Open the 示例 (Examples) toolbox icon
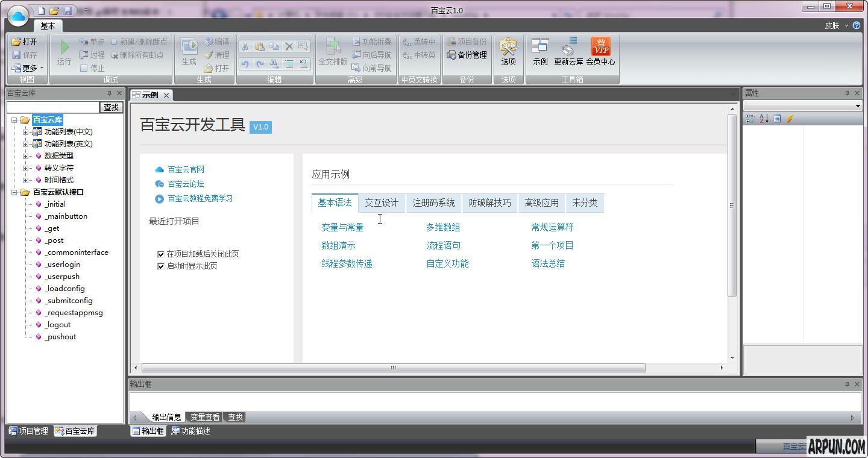The width and height of the screenshot is (868, 458). (x=540, y=52)
